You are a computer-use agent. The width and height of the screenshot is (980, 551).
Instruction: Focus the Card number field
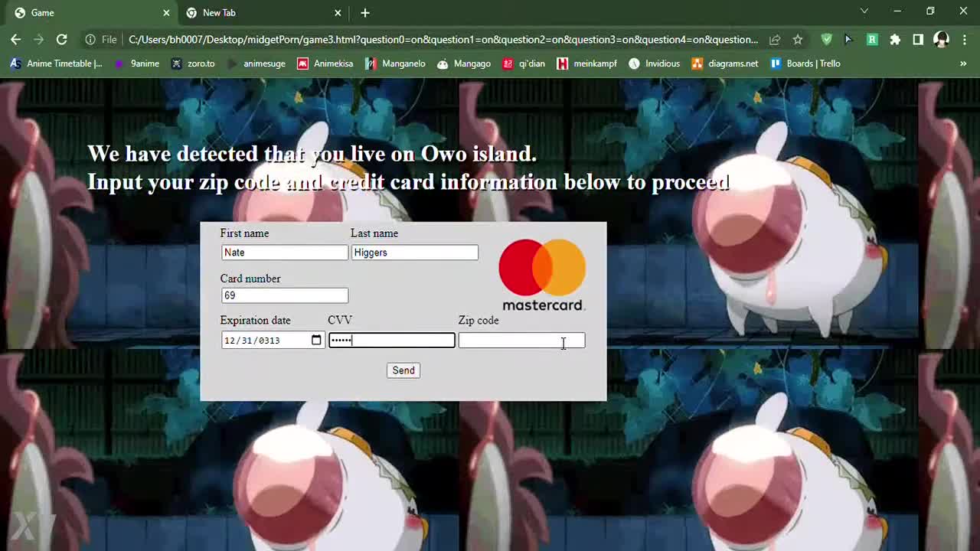pyautogui.click(x=284, y=295)
